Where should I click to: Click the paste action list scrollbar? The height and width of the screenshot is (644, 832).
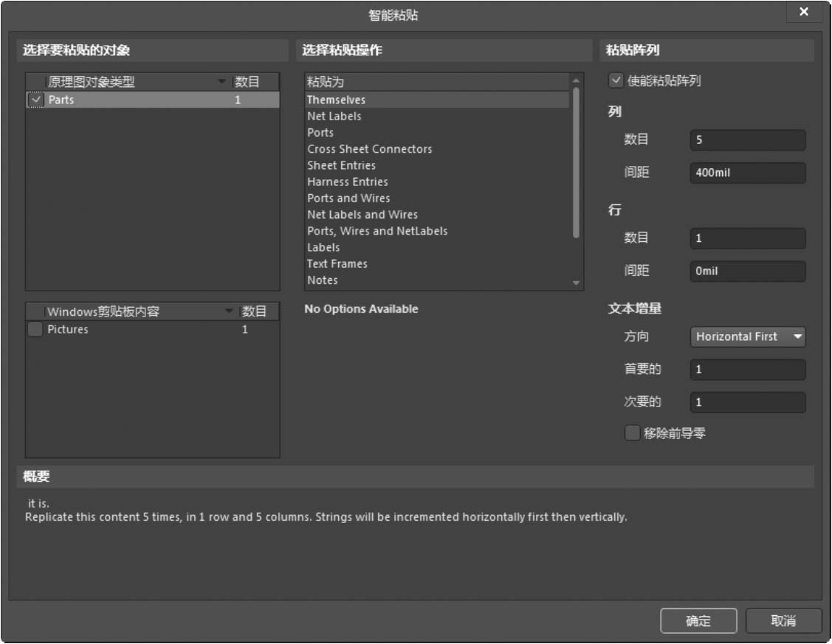pyautogui.click(x=576, y=162)
